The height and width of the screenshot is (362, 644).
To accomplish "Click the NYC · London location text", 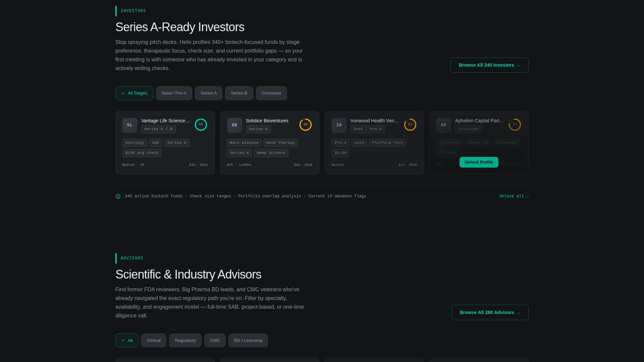I will coord(239,165).
